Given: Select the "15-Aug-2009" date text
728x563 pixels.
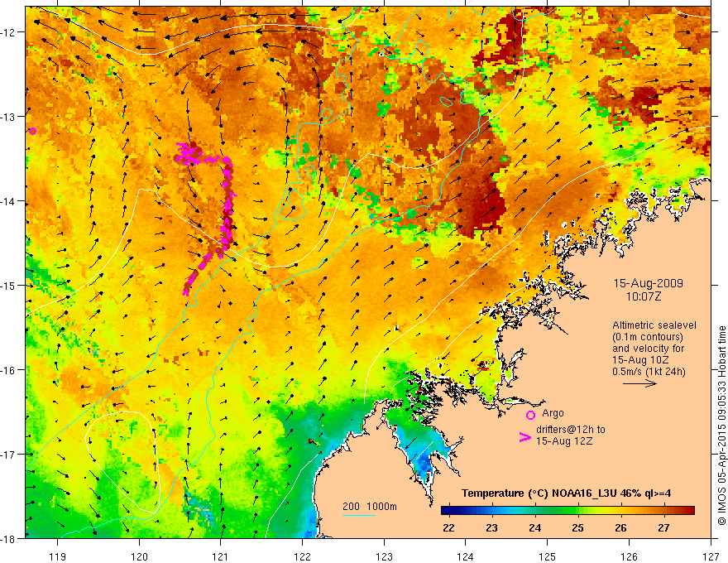Looking at the screenshot, I should pos(648,283).
